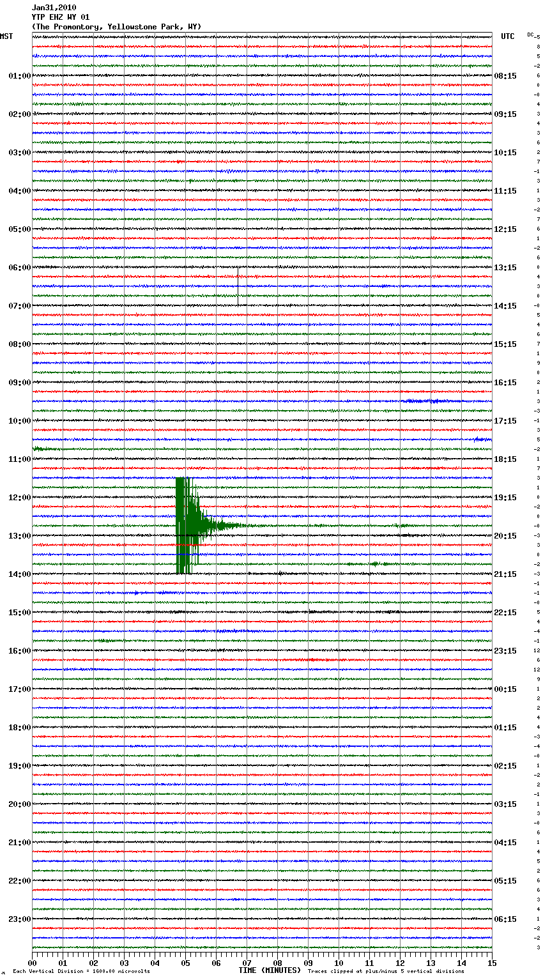Click the "21:00" MST time label
Viewport: 543px width, 980px height.
coord(20,843)
